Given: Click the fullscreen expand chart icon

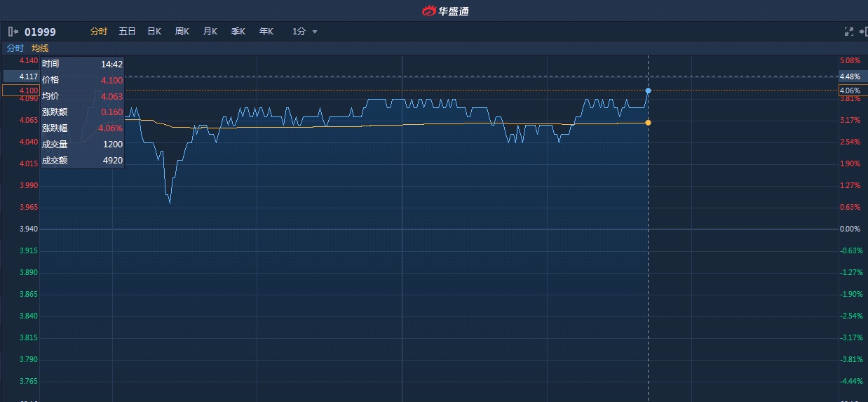Looking at the screenshot, I should pos(848,32).
